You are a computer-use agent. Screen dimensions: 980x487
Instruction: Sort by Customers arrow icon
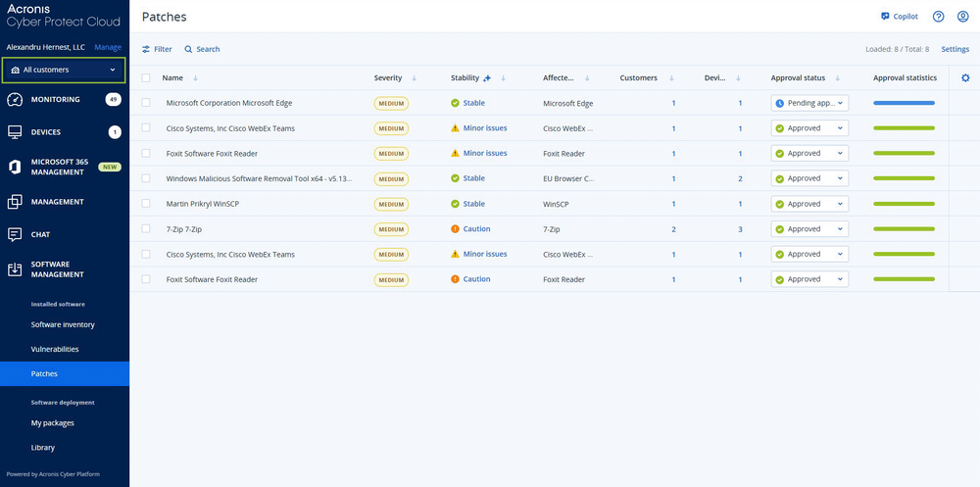pos(671,78)
